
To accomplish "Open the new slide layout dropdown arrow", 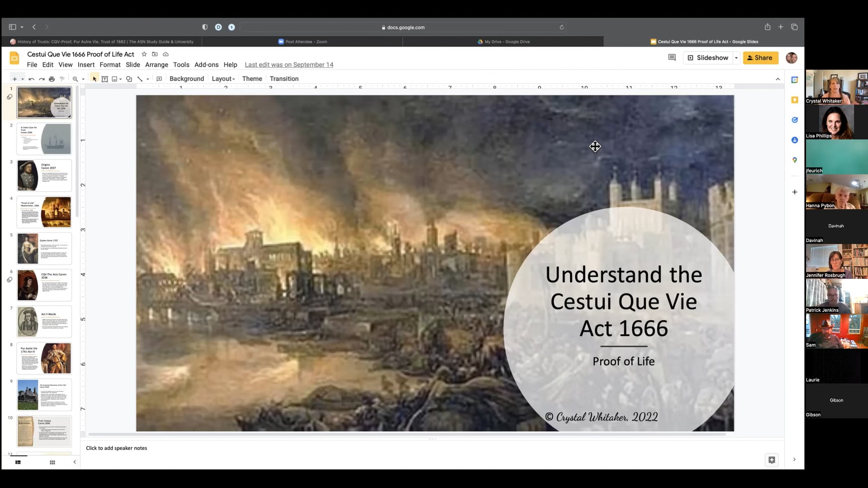I will (x=23, y=79).
